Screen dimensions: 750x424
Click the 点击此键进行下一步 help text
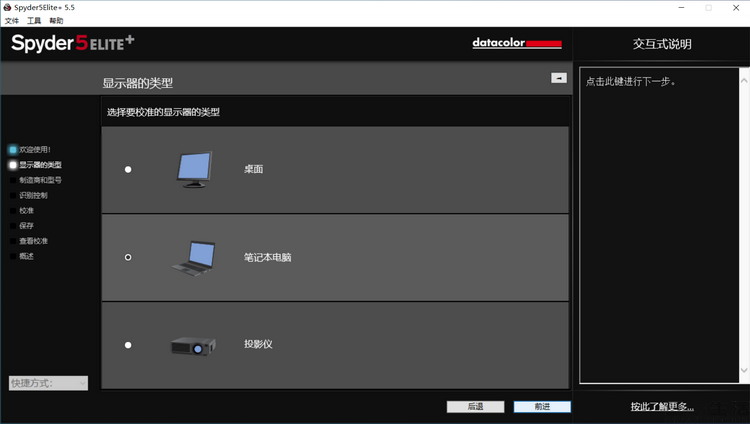click(630, 81)
